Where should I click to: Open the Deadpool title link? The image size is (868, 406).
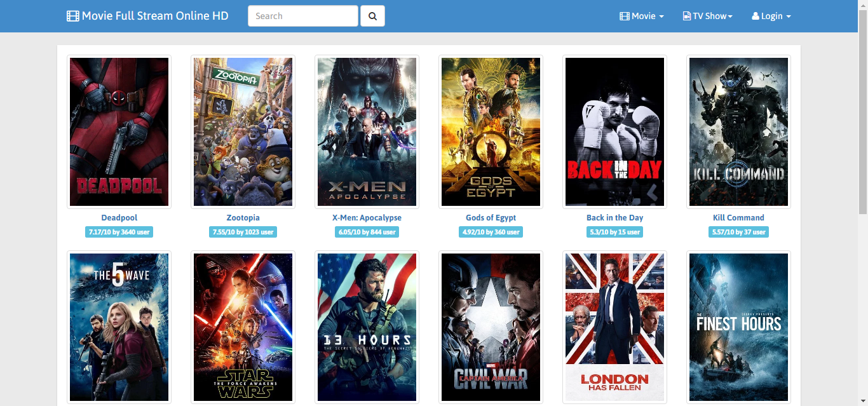click(x=119, y=217)
